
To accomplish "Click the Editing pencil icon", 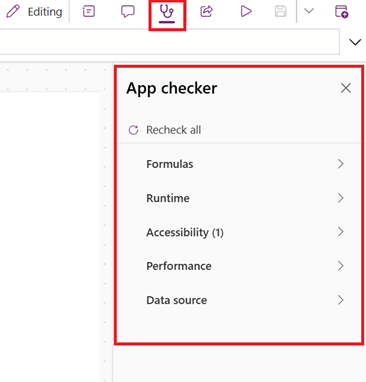I will tap(13, 12).
